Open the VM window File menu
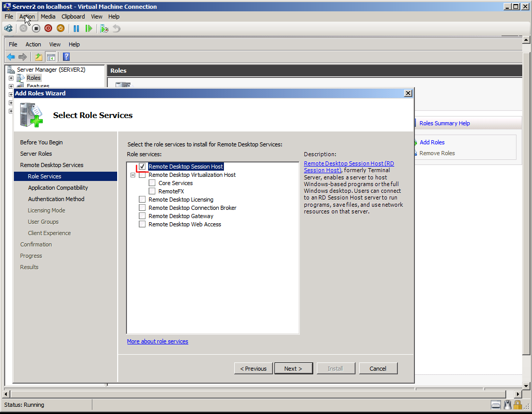The image size is (532, 414). [9, 16]
